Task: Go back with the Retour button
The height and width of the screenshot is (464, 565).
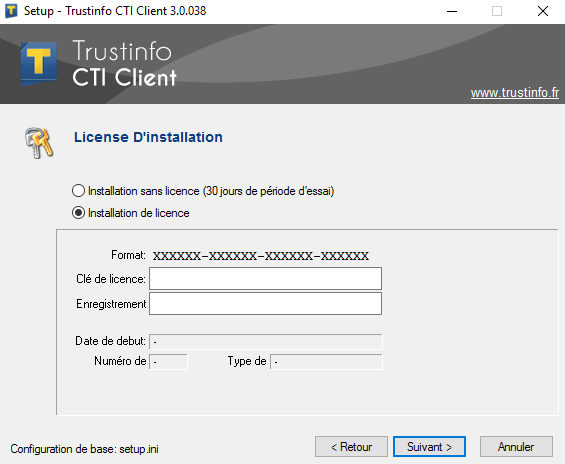Action: tap(351, 447)
